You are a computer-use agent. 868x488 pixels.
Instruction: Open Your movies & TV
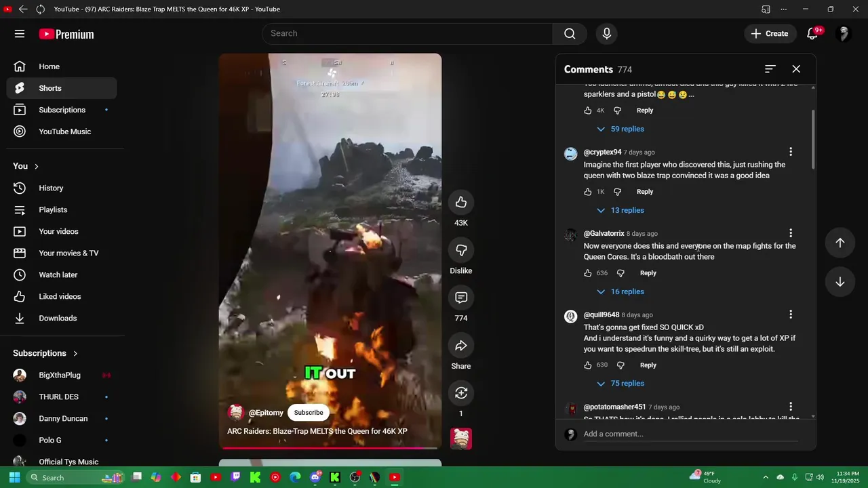[x=62, y=253]
